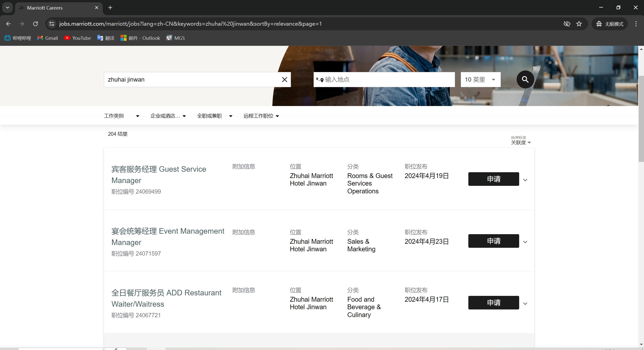This screenshot has height=350, width=644.
Task: Click the 204 结果 results count
Action: (x=118, y=134)
